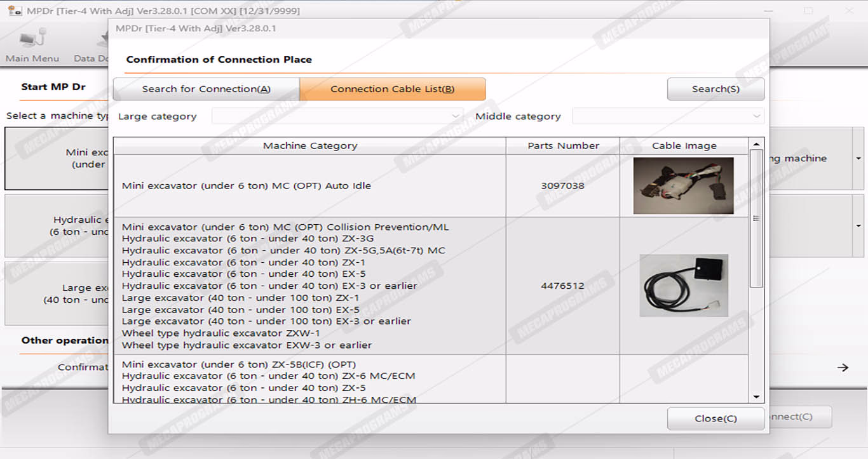
Task: Click scroll down arrow of cable list
Action: (756, 397)
